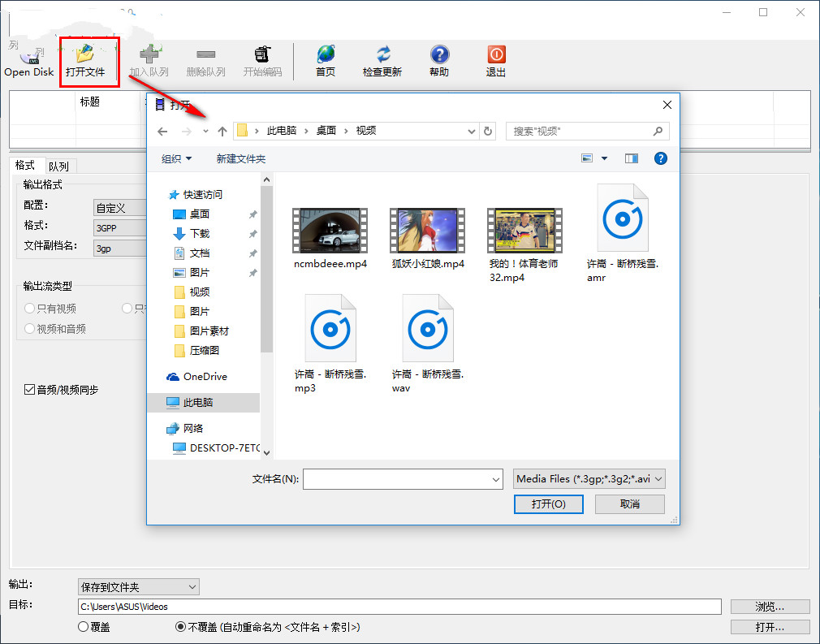This screenshot has width=820, height=644.
Task: Open the 格式 3GPP combo box
Action: tap(120, 228)
